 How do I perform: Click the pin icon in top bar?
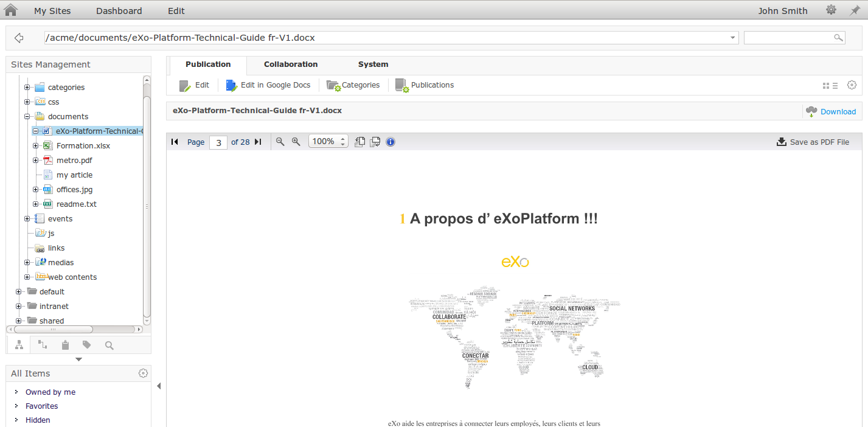click(855, 10)
